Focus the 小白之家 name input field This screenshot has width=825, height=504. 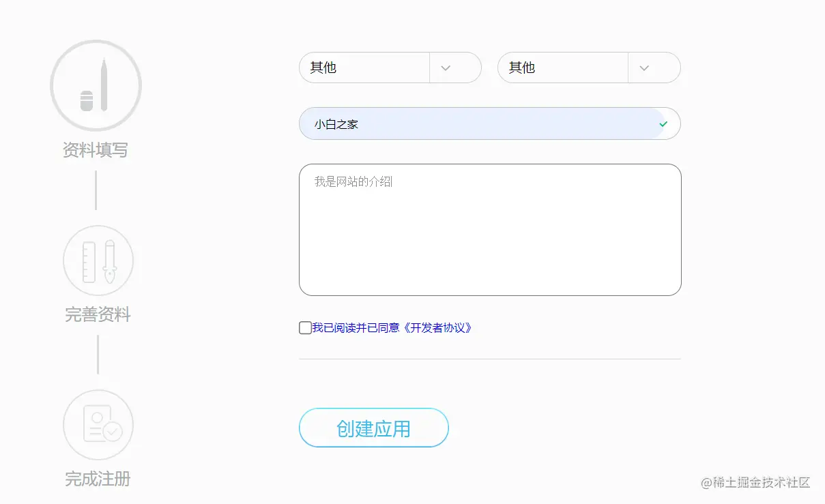click(490, 123)
